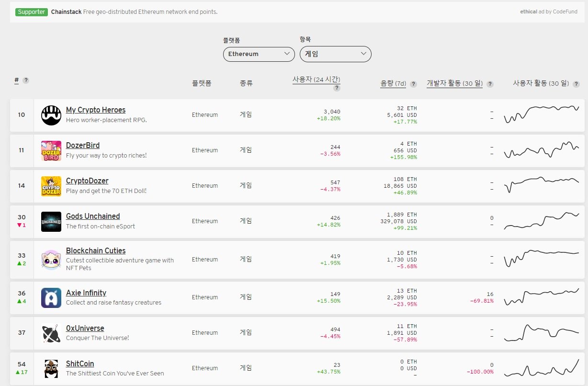Click the Gods Unchained logo icon
The height and width of the screenshot is (386, 588).
51,222
